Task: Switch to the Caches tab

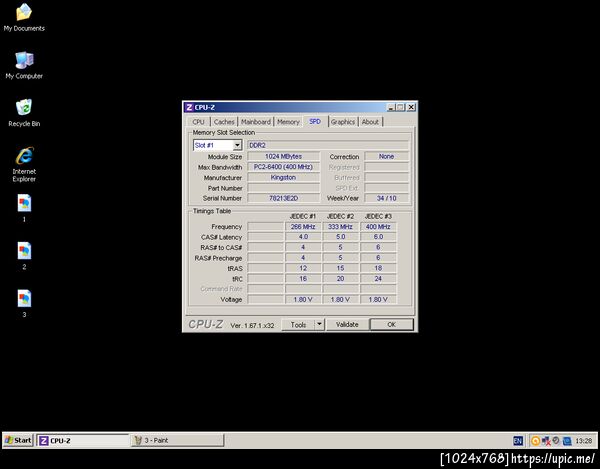Action: click(x=224, y=122)
